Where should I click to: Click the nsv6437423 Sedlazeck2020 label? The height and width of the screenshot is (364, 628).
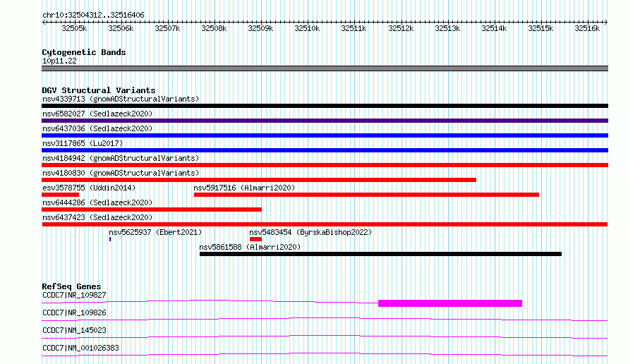click(x=97, y=217)
